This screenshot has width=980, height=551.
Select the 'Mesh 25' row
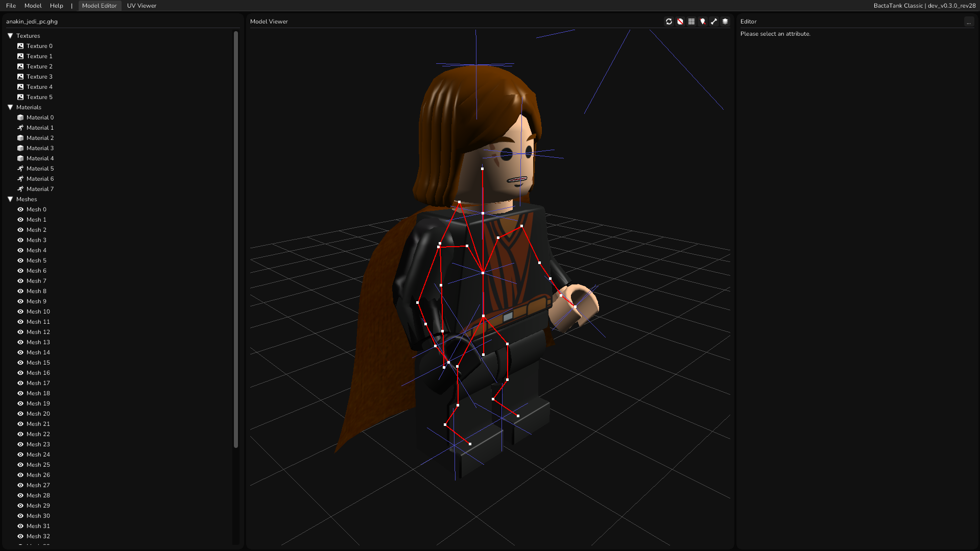click(x=117, y=465)
